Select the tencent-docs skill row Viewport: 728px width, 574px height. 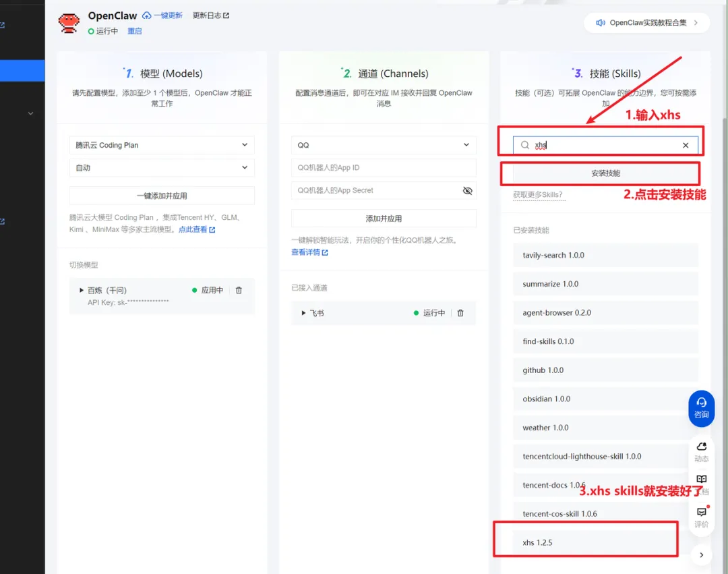pyautogui.click(x=605, y=485)
